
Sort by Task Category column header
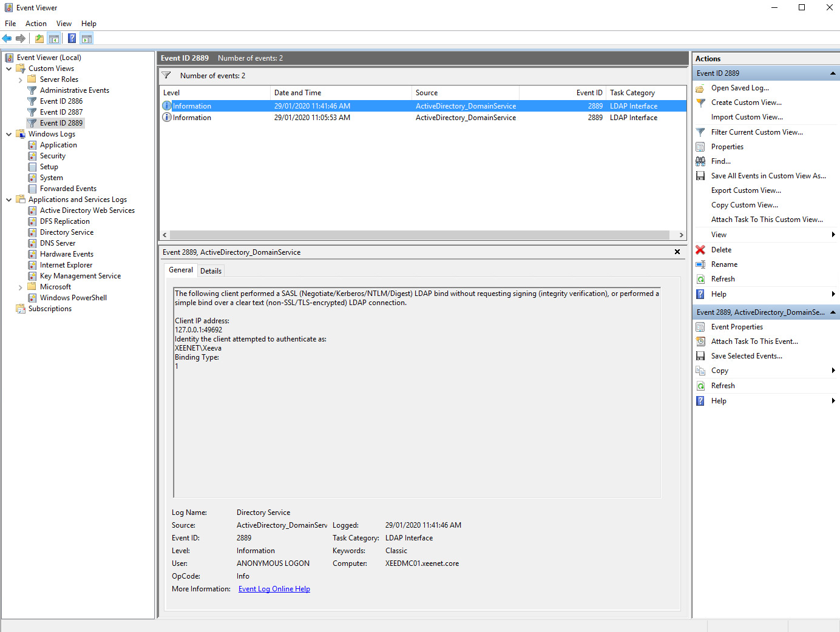click(x=646, y=93)
